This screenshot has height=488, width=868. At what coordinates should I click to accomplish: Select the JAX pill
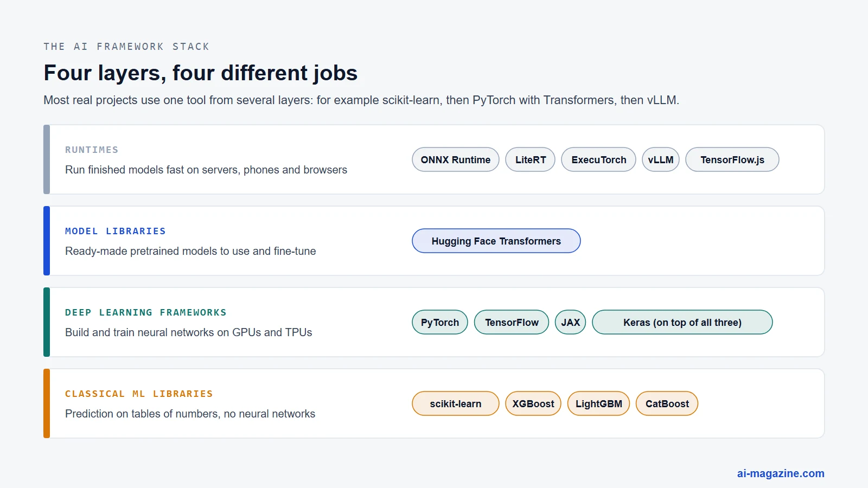(571, 322)
